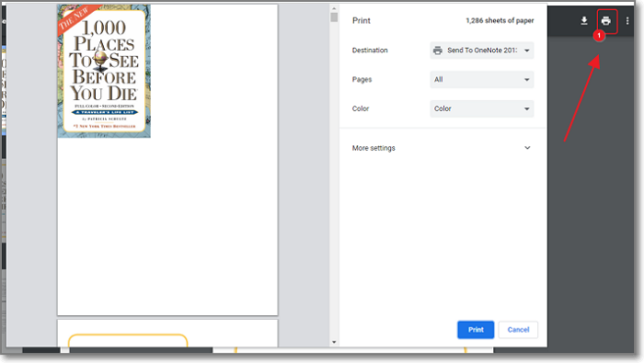Click the 'Color' label beside the dropdown

[x=361, y=108]
